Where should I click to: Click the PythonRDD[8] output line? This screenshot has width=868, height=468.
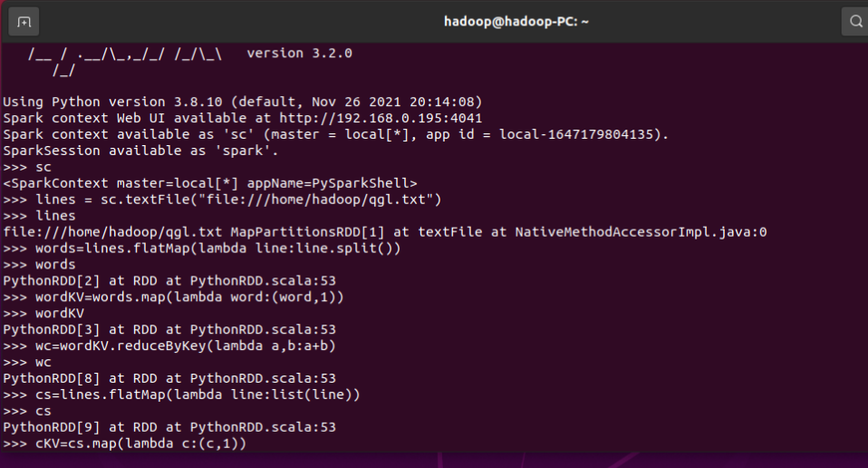(x=169, y=378)
